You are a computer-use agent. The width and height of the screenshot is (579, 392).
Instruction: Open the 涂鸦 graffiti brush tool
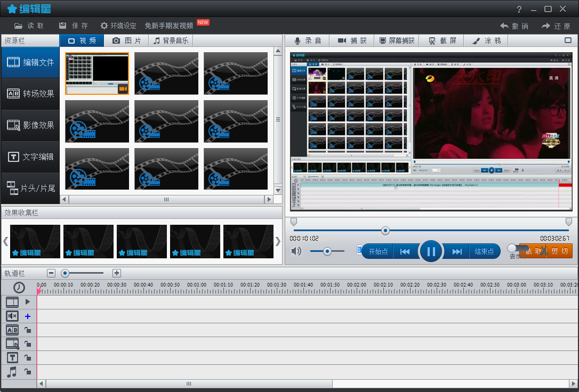[x=486, y=40]
